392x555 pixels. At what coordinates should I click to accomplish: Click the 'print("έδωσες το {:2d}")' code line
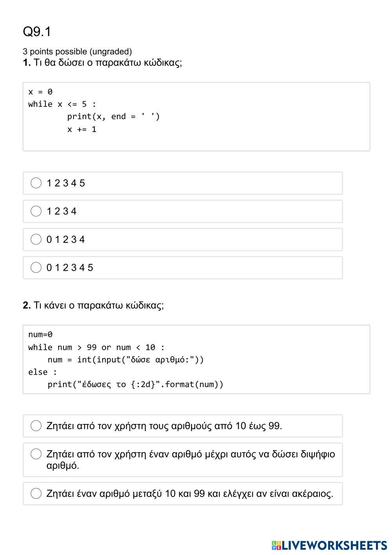(135, 384)
